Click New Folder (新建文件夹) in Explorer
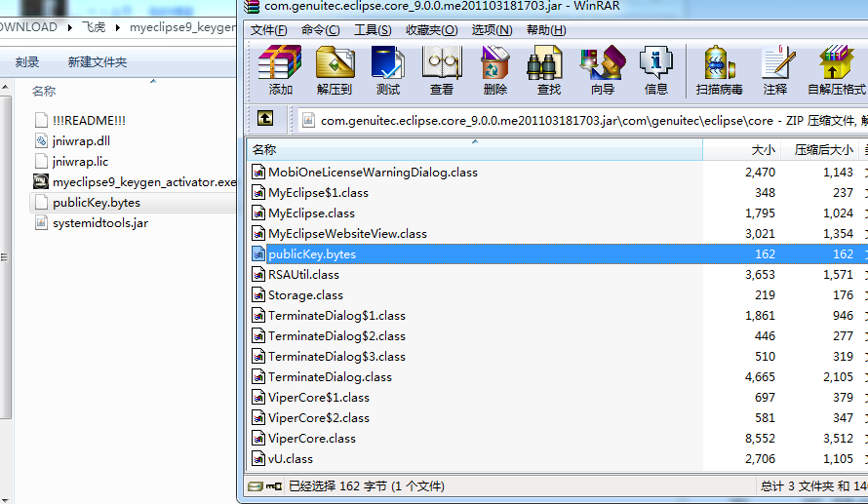 tap(98, 62)
